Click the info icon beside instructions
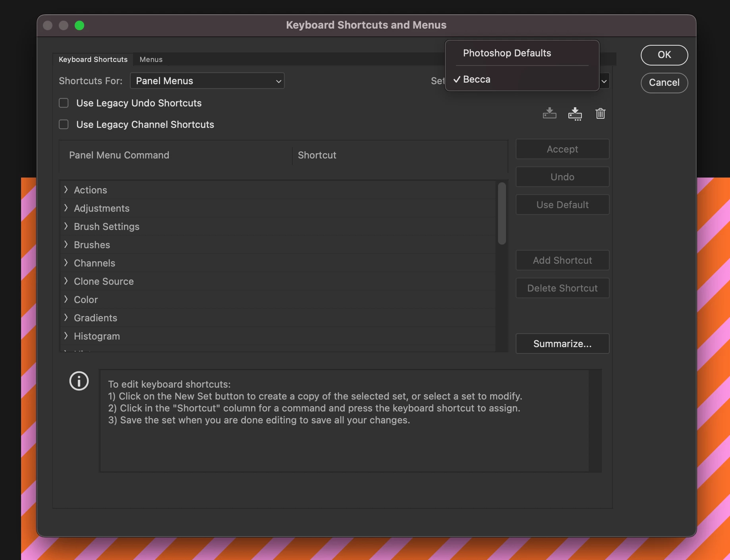 [x=79, y=381]
